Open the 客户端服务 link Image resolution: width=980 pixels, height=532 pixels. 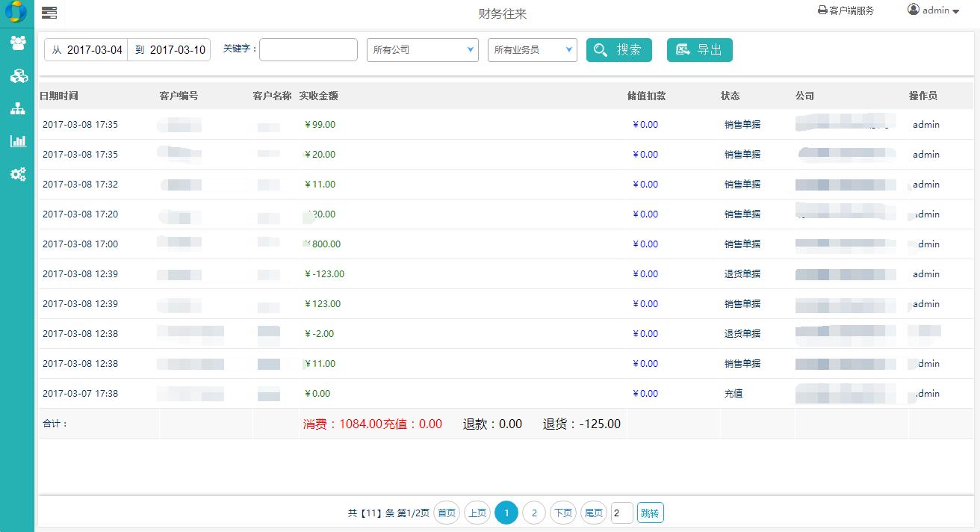pyautogui.click(x=851, y=10)
